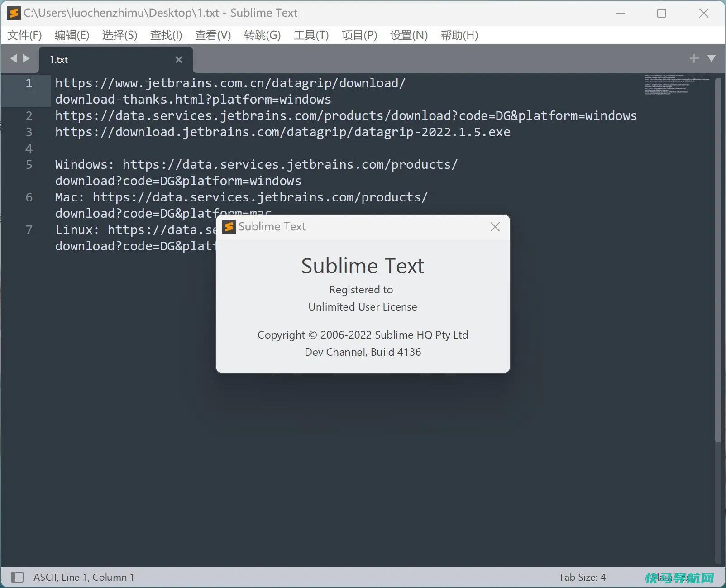This screenshot has height=588, width=726.
Task: Click the 'Linux:' line text
Action: [136, 230]
